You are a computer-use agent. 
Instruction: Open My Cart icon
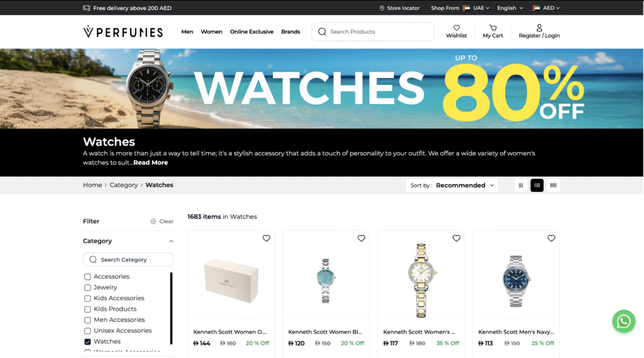pyautogui.click(x=493, y=28)
